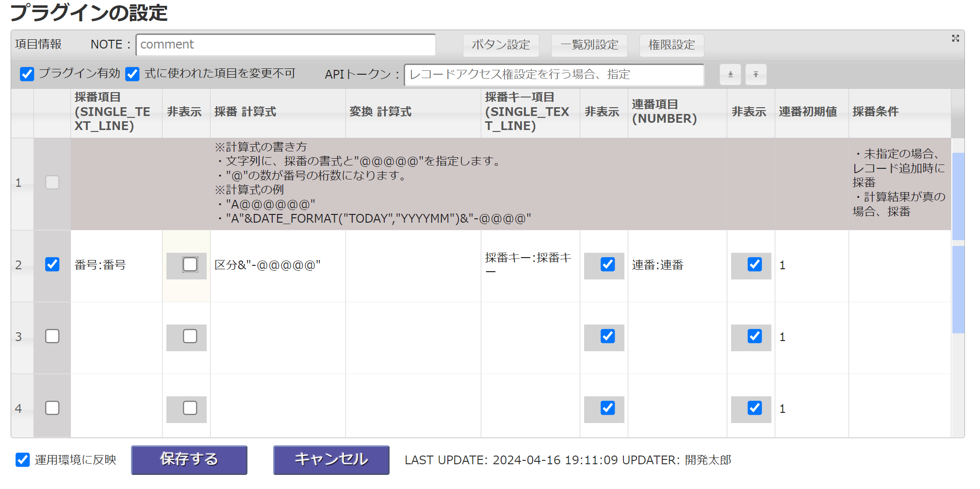Screen dimensions: 980x489
Task: Select the 区分&"-@@@@@" formula cell
Action: click(x=278, y=266)
